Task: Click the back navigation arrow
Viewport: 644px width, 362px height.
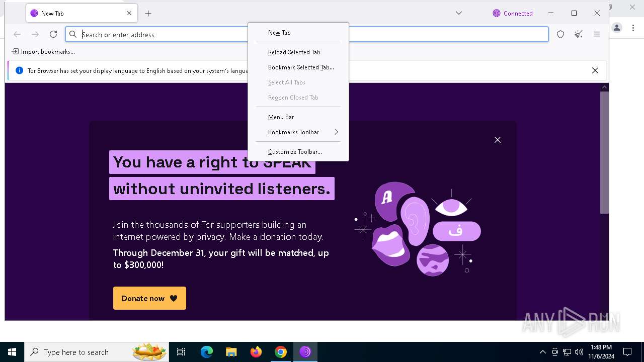Action: 17,34
